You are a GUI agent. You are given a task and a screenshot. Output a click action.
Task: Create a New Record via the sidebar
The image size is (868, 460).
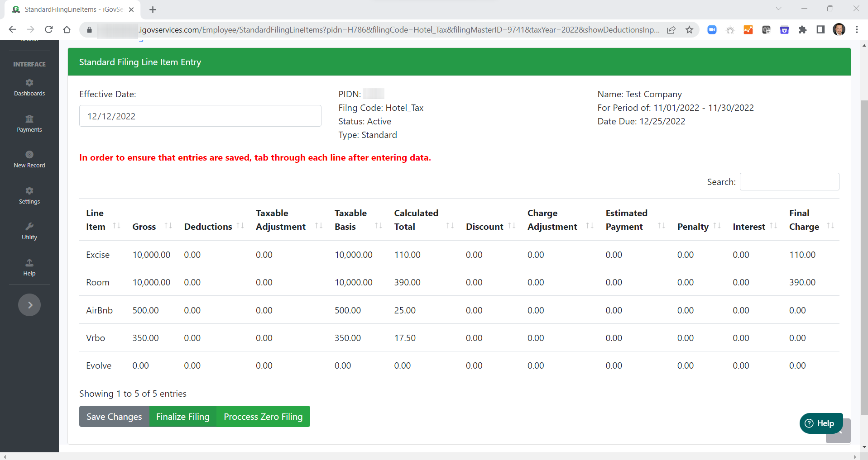[29, 159]
